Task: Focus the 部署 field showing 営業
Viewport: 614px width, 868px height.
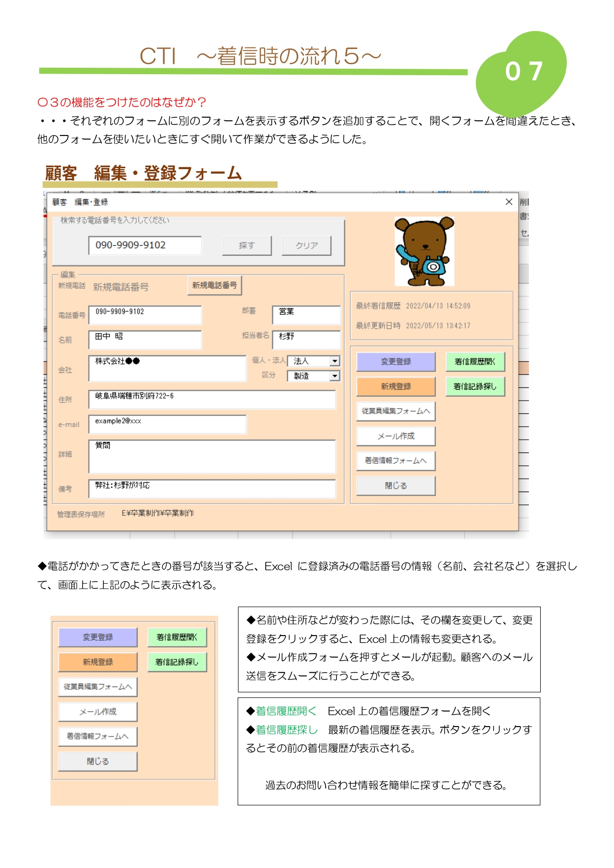Action: [306, 315]
